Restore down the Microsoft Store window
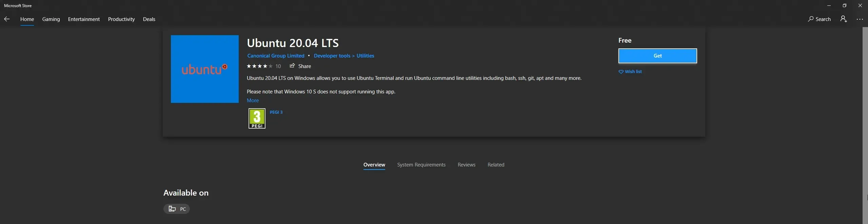The width and height of the screenshot is (868, 224). pyautogui.click(x=845, y=6)
